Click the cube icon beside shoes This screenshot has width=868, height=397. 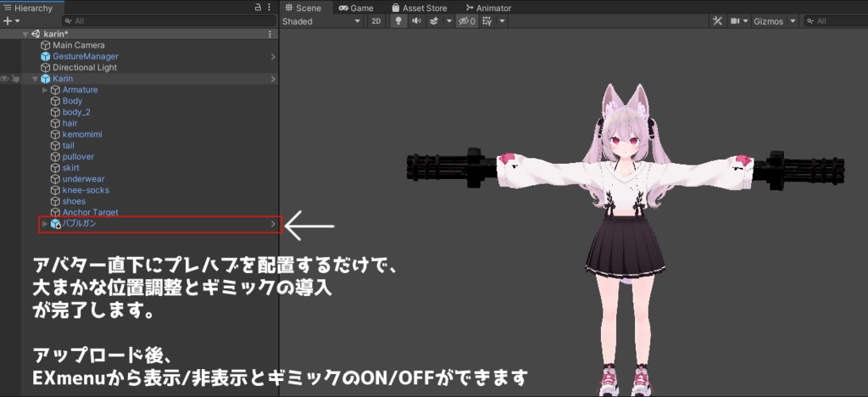[x=55, y=201]
